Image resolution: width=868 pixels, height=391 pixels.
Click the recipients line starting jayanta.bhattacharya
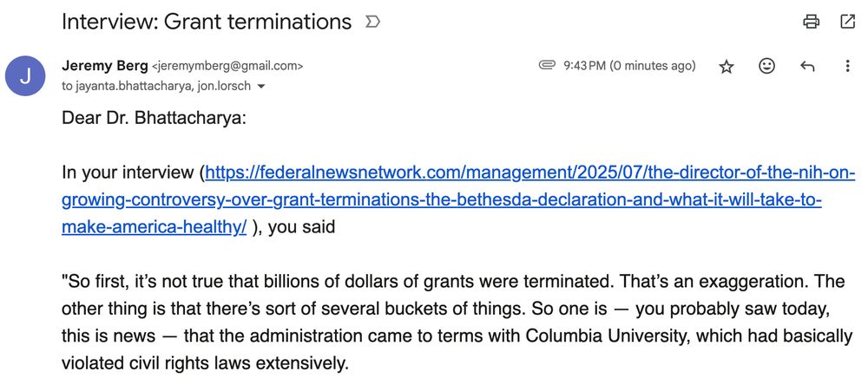[x=156, y=87]
